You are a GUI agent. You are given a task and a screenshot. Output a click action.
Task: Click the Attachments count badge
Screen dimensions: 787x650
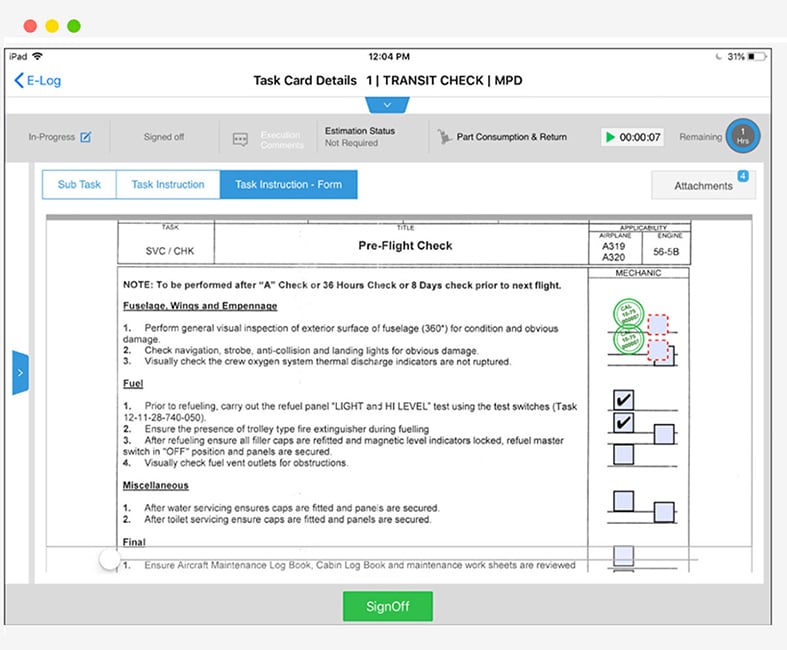click(743, 176)
